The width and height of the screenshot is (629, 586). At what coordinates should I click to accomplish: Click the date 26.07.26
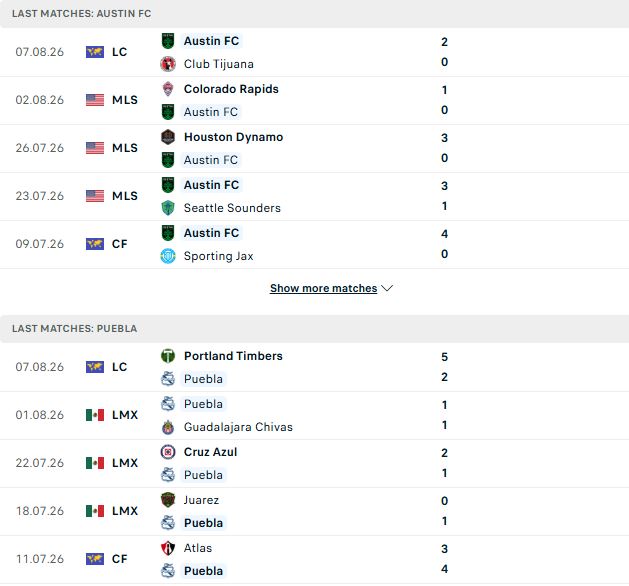[x=40, y=148]
